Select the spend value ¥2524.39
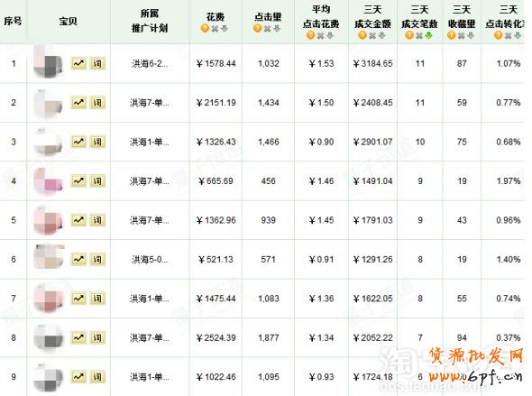The image size is (532, 396). point(216,338)
